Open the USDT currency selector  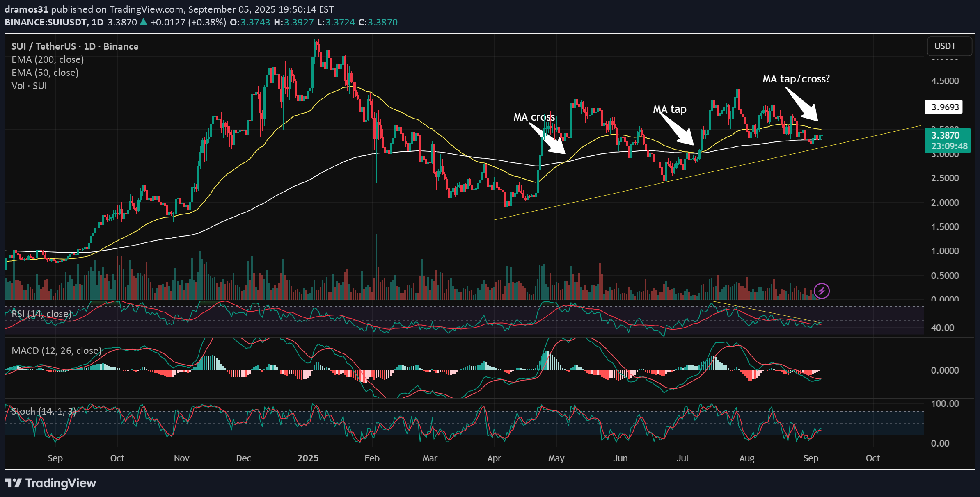[x=949, y=46]
